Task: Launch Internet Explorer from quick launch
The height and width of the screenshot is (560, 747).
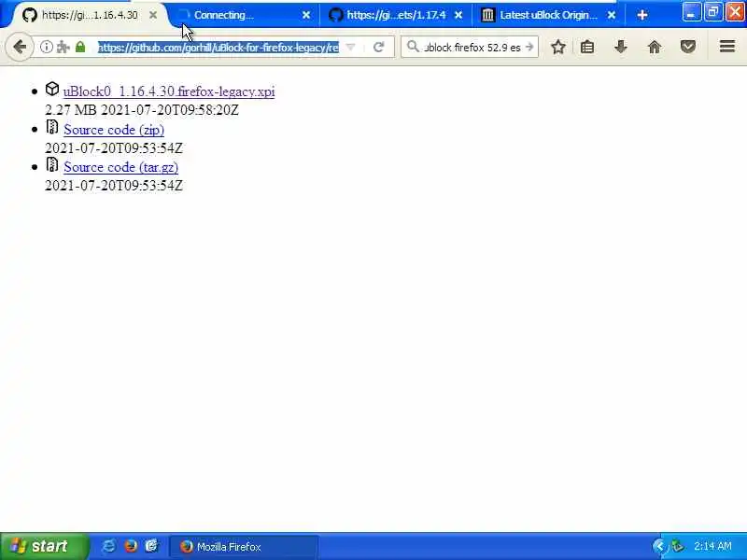Action: click(109, 546)
